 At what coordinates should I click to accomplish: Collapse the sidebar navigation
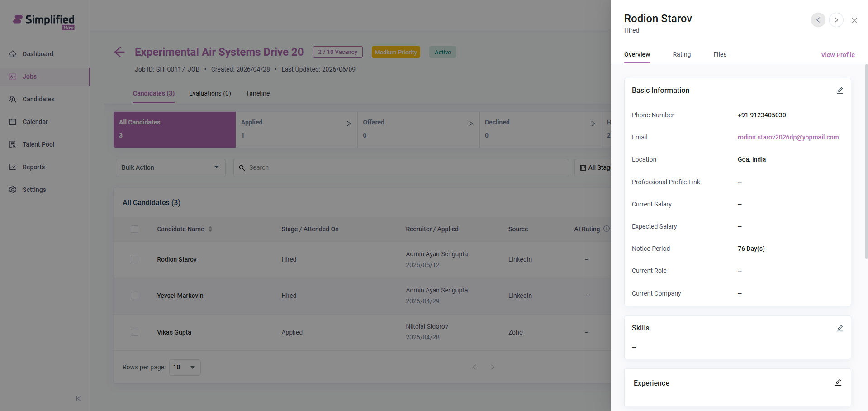[78, 398]
